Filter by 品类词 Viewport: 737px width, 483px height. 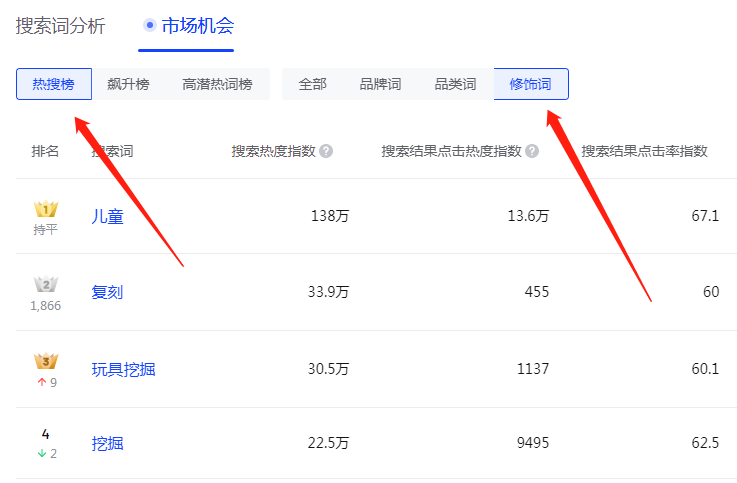(455, 84)
